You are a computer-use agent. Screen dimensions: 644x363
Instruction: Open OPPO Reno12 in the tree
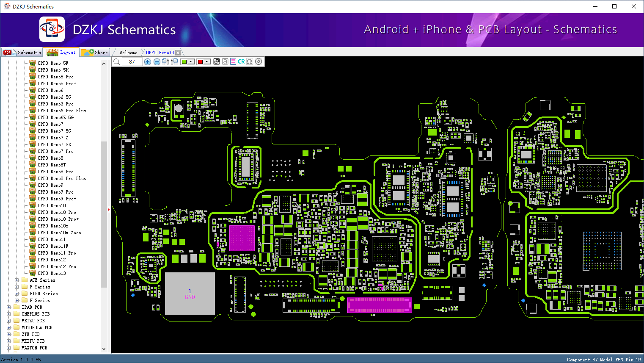(x=52, y=260)
